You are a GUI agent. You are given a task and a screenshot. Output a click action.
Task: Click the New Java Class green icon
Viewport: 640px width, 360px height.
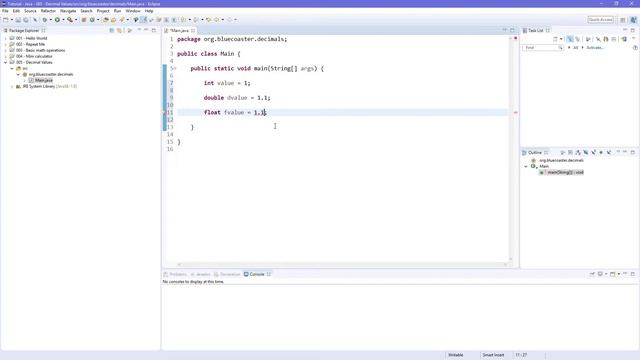click(92, 20)
